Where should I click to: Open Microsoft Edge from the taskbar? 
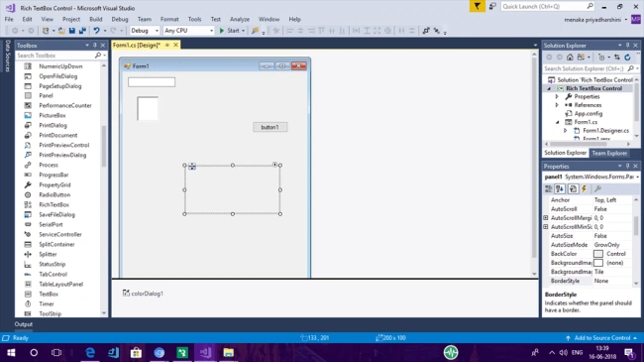[90, 352]
